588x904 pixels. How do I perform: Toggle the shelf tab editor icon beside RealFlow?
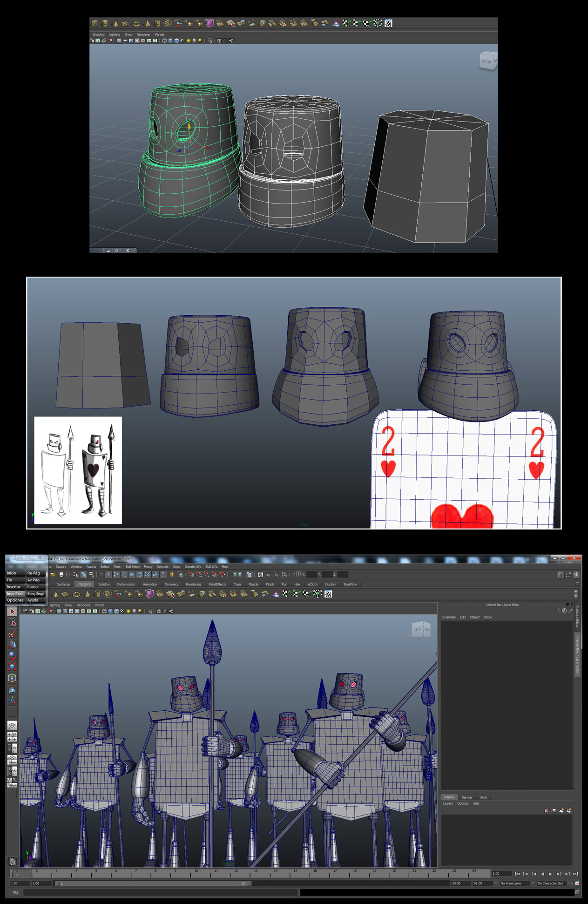click(x=577, y=584)
